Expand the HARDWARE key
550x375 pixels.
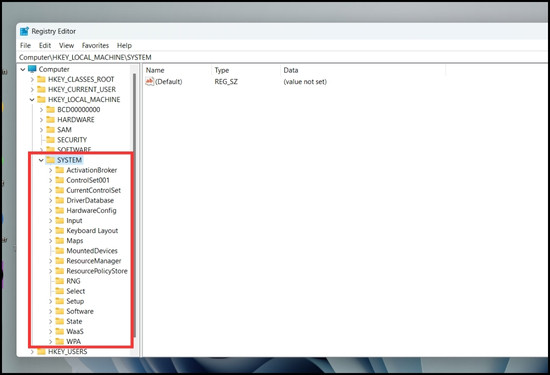pos(41,120)
